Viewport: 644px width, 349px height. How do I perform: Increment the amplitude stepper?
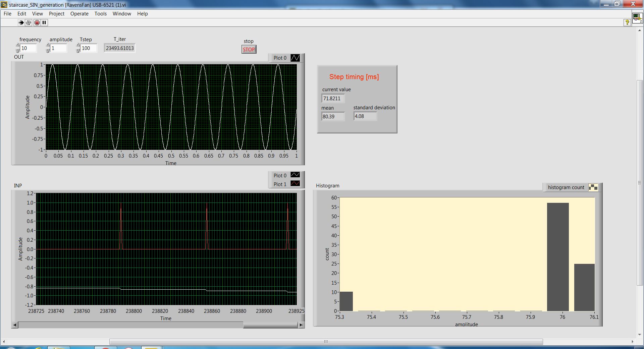pos(48,46)
